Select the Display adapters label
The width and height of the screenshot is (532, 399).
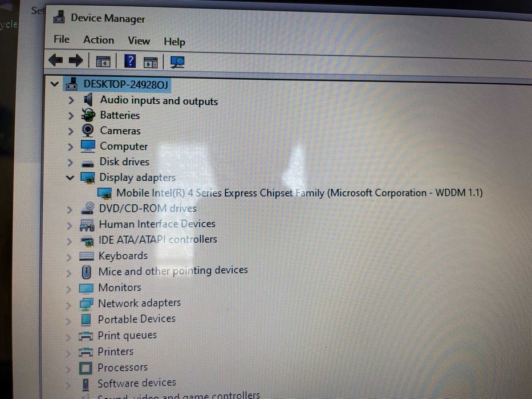pyautogui.click(x=137, y=177)
